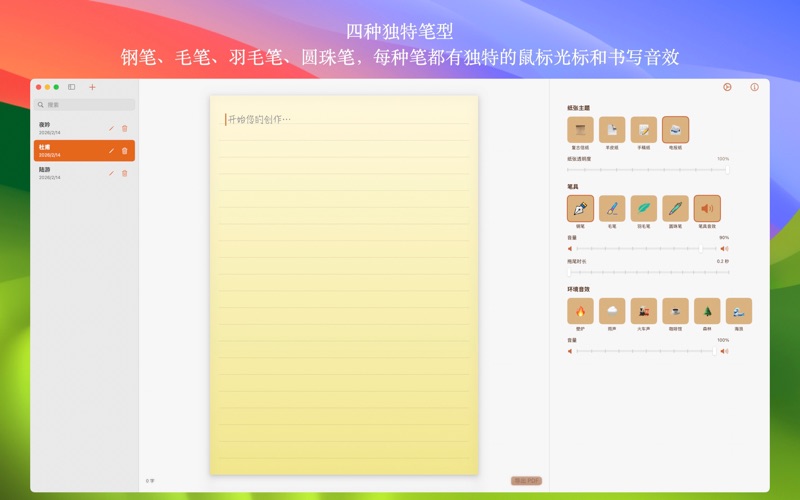Screen dimensions: 800x500
Task: Click the 90% pen volume value
Action: coord(724,237)
